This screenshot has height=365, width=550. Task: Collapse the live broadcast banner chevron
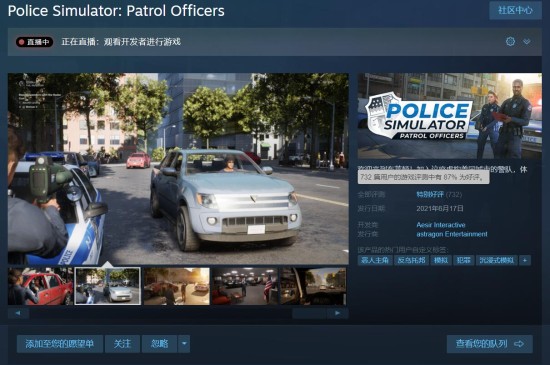pos(526,42)
